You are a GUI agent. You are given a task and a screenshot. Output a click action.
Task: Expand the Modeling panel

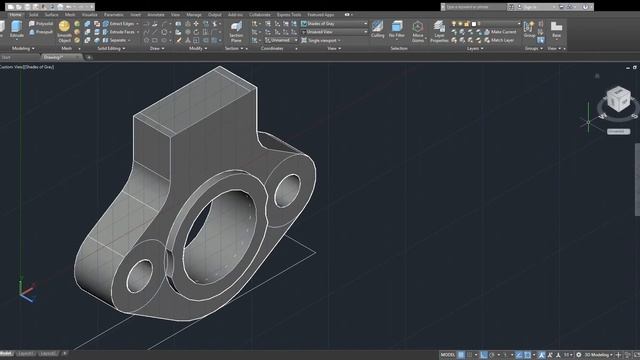pyautogui.click(x=22, y=49)
